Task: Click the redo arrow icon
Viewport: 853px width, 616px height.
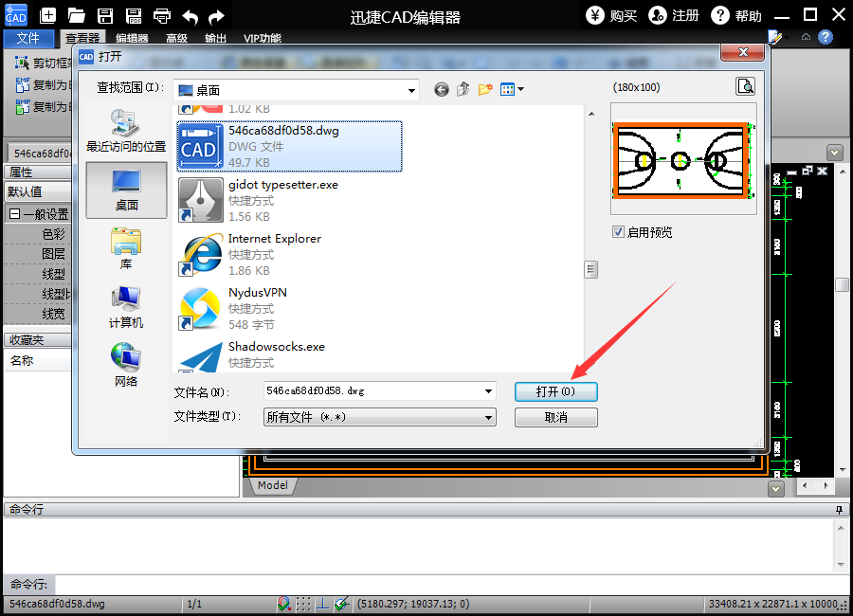Action: tap(216, 17)
